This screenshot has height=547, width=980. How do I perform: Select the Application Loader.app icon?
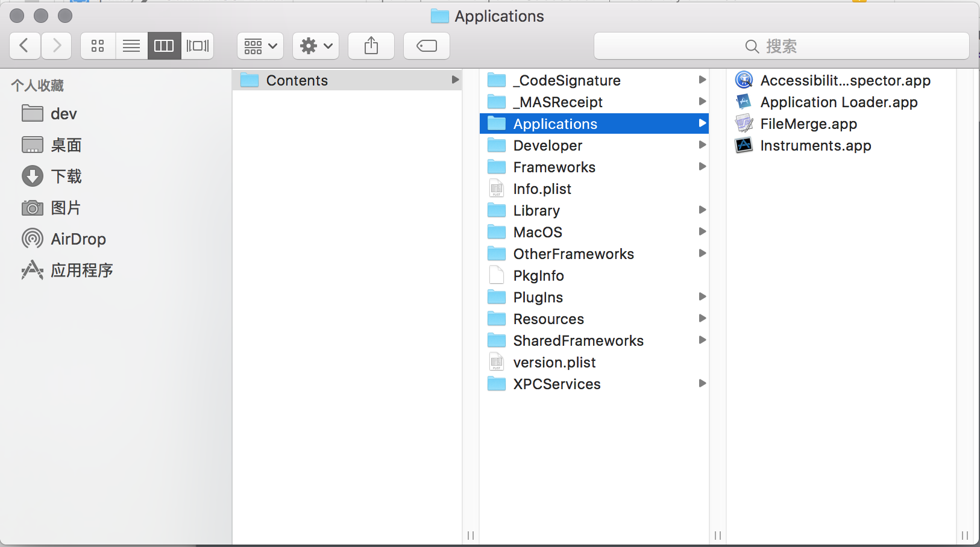pos(744,102)
